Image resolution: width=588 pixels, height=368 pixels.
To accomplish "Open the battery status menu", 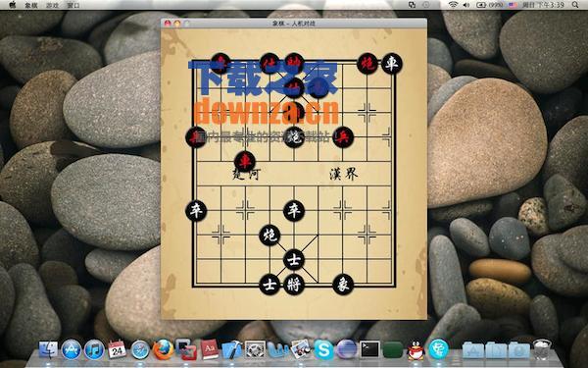I will point(489,5).
